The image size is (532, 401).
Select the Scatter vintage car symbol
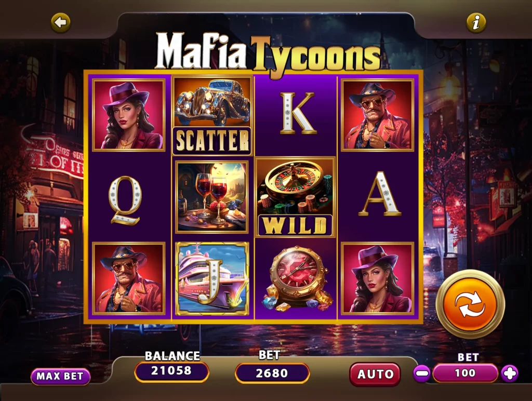(x=212, y=116)
